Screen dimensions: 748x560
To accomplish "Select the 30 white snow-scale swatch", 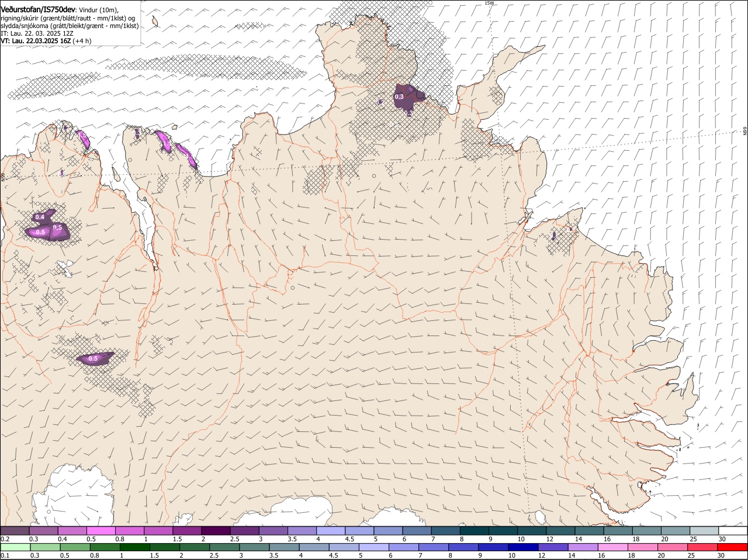I will pyautogui.click(x=732, y=530).
